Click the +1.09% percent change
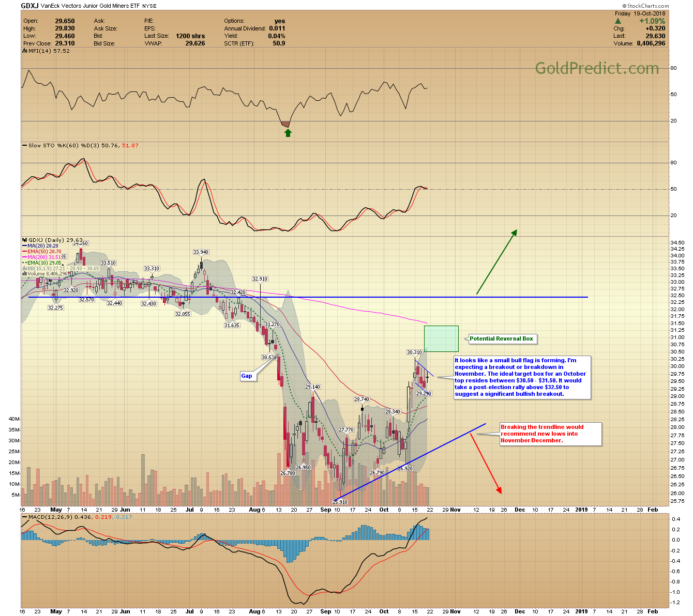This screenshot has width=693, height=616. 652,21
